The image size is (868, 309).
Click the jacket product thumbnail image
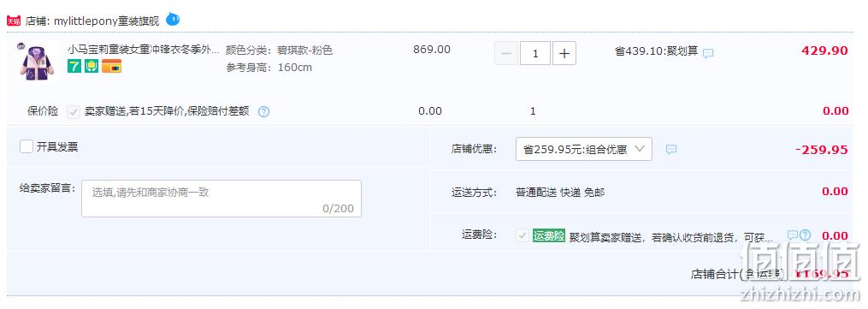click(x=37, y=62)
